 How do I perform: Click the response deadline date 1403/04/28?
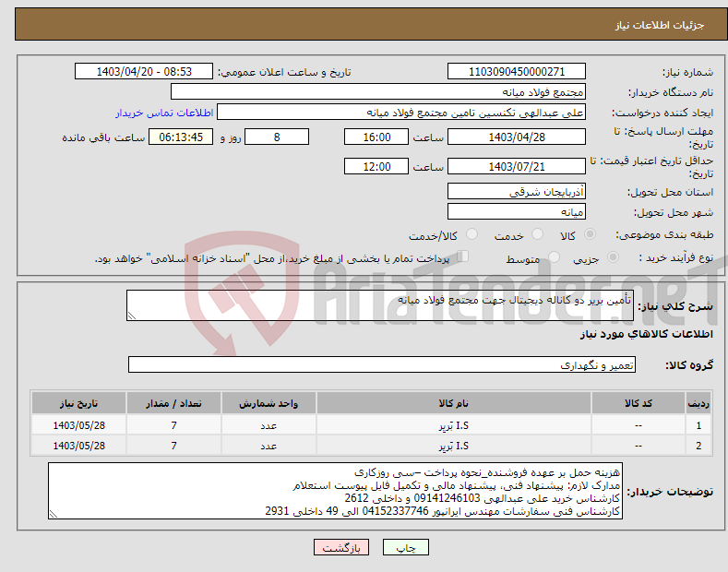[517, 137]
